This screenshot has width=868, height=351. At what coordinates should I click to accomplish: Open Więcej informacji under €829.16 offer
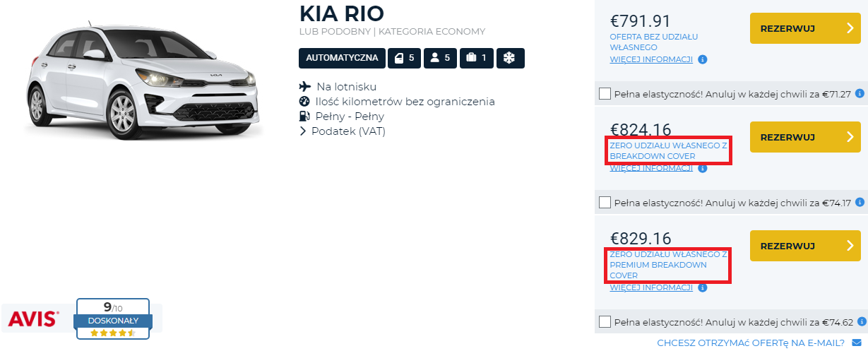[x=650, y=287]
